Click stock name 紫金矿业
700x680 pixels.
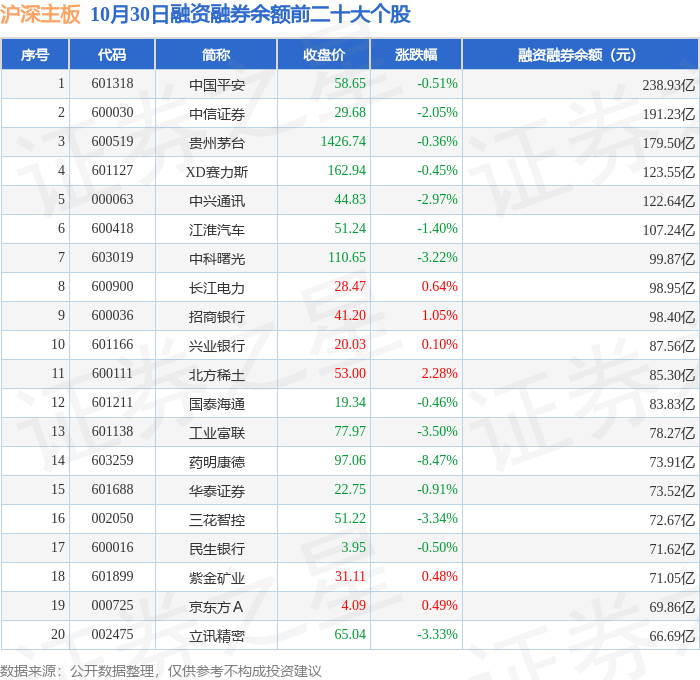(217, 578)
